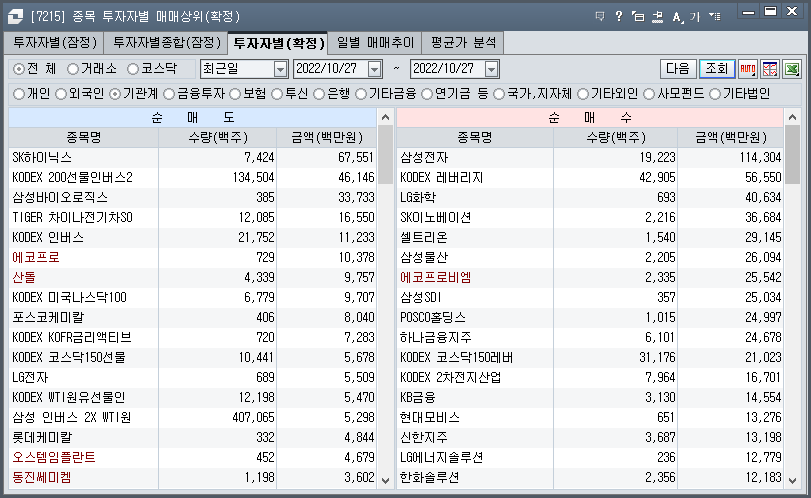This screenshot has width=811, height=498.
Task: Select the 거래소 radio button
Action: point(73,68)
